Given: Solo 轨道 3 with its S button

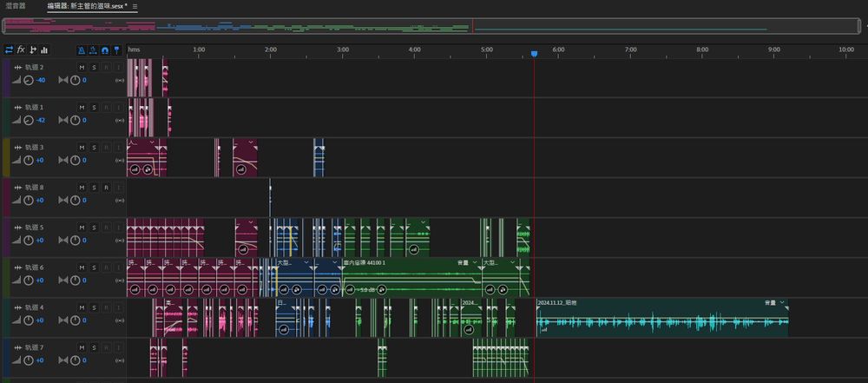Looking at the screenshot, I should (94, 147).
